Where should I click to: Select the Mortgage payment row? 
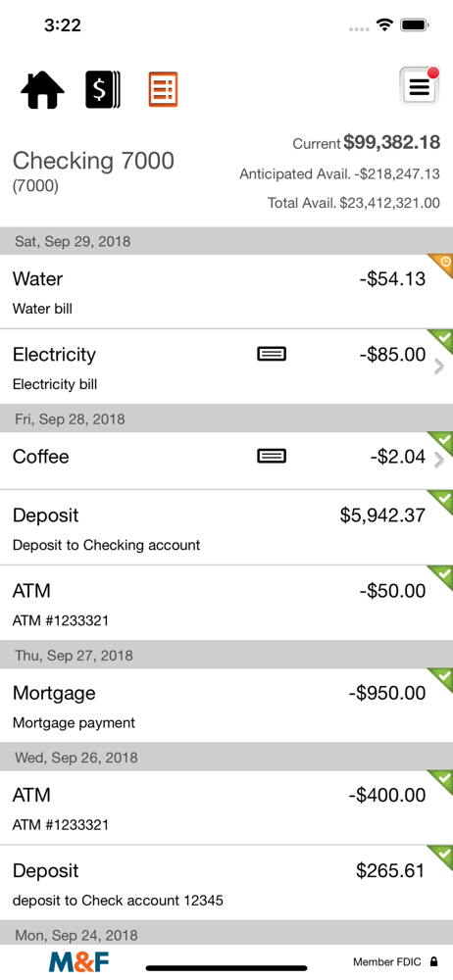tap(226, 706)
